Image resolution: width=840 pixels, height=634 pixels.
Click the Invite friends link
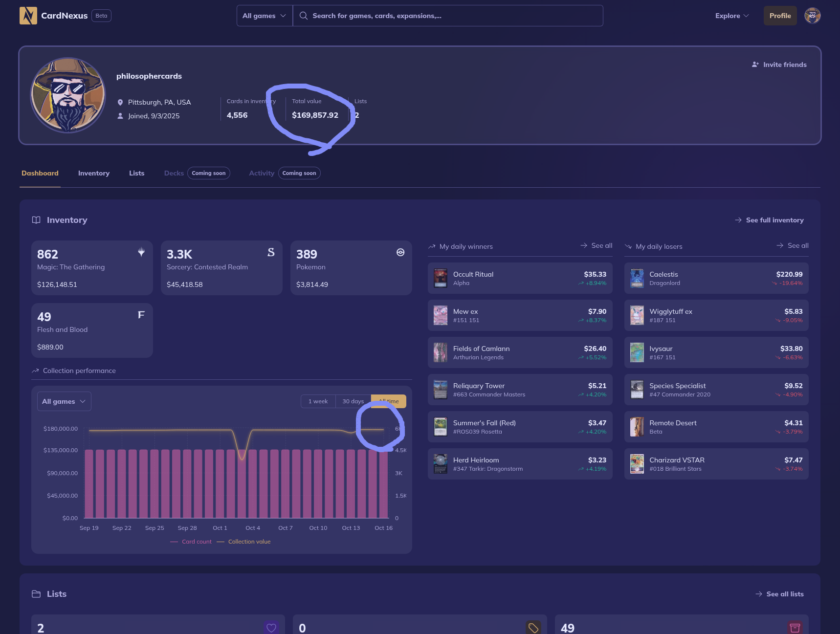click(x=779, y=65)
